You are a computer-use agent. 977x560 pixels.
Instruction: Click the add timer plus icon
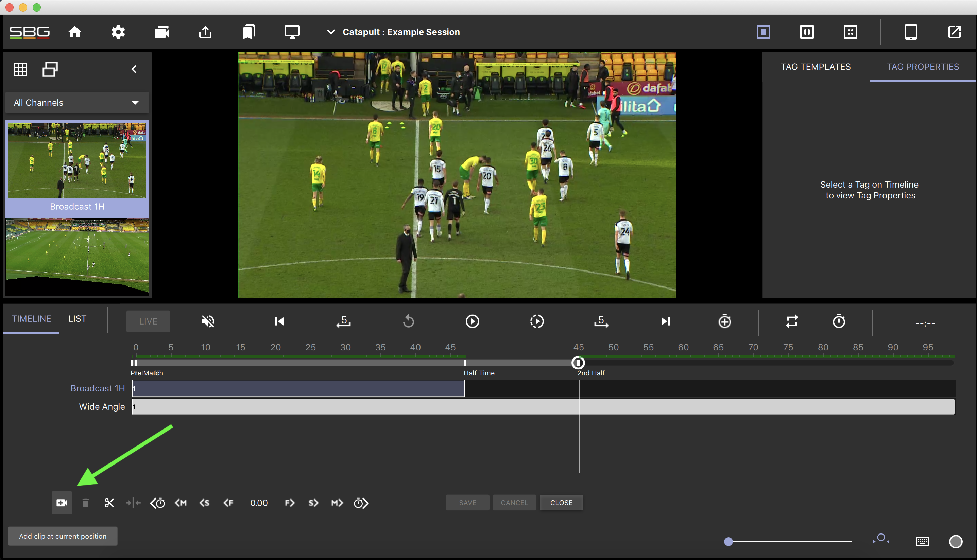tap(725, 321)
